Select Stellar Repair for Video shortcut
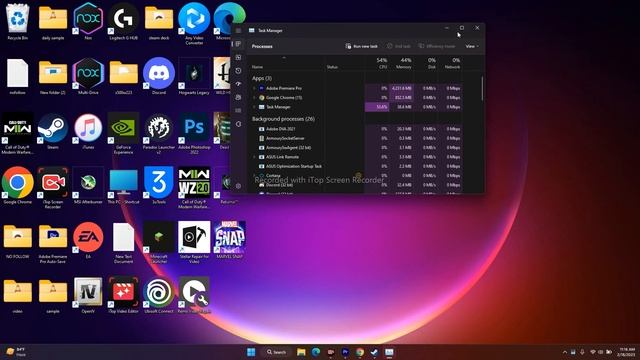The width and height of the screenshot is (640, 360). 194,242
